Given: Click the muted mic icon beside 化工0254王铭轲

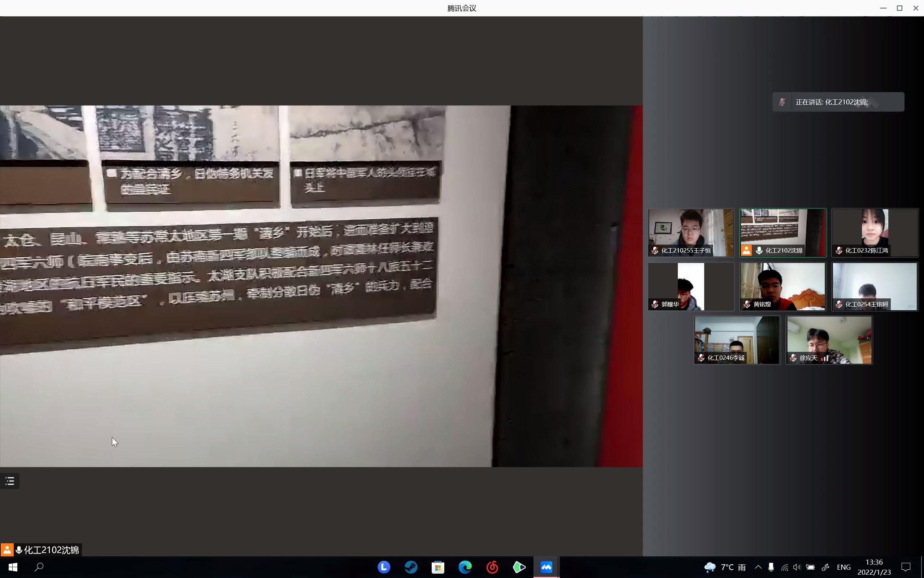Looking at the screenshot, I should pyautogui.click(x=839, y=304).
